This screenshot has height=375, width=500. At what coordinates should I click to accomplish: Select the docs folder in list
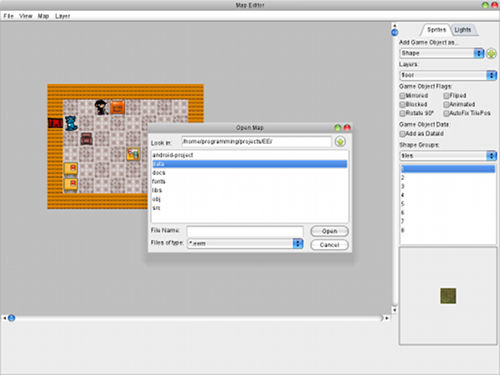coord(250,173)
